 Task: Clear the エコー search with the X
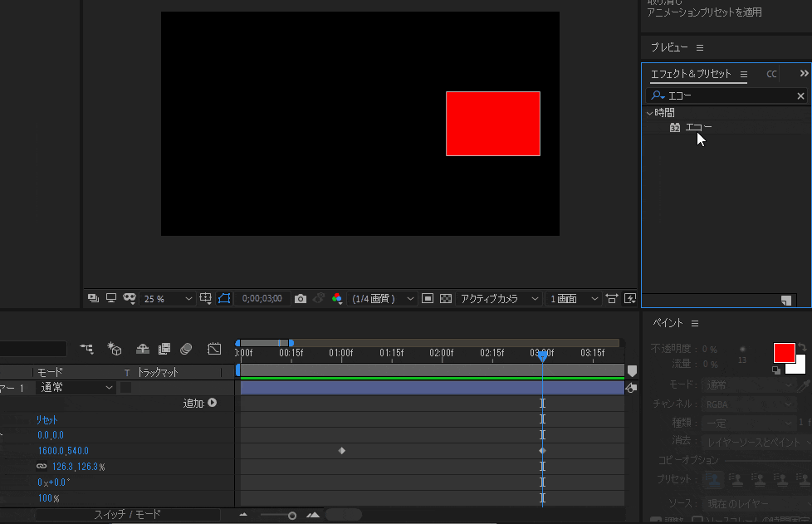coord(800,95)
